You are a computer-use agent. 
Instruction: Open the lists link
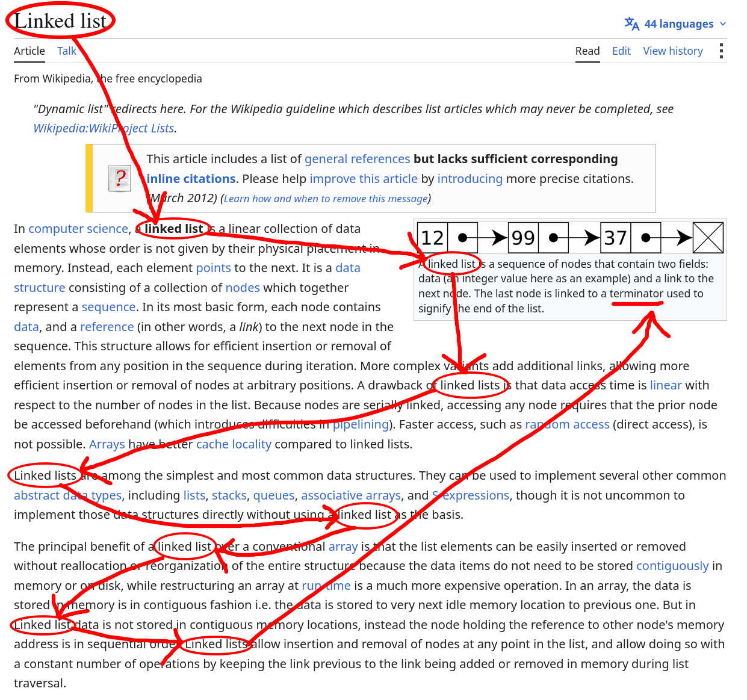[194, 495]
